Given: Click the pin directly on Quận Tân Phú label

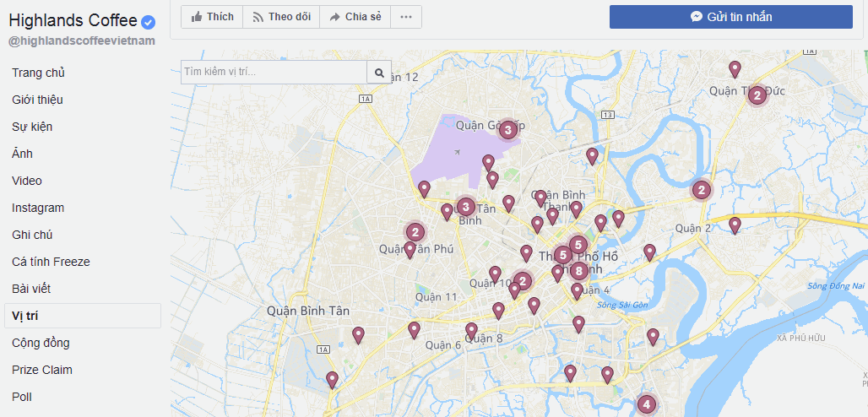Looking at the screenshot, I should coord(410,250).
